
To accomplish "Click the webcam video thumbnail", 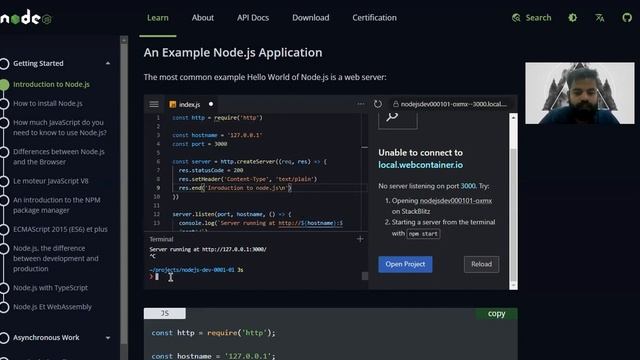I will (x=580, y=93).
